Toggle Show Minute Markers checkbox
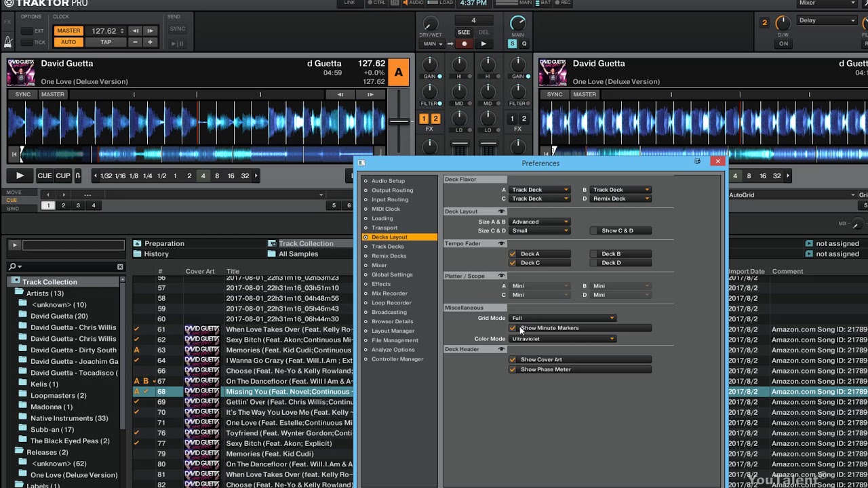The height and width of the screenshot is (488, 868). click(x=513, y=328)
